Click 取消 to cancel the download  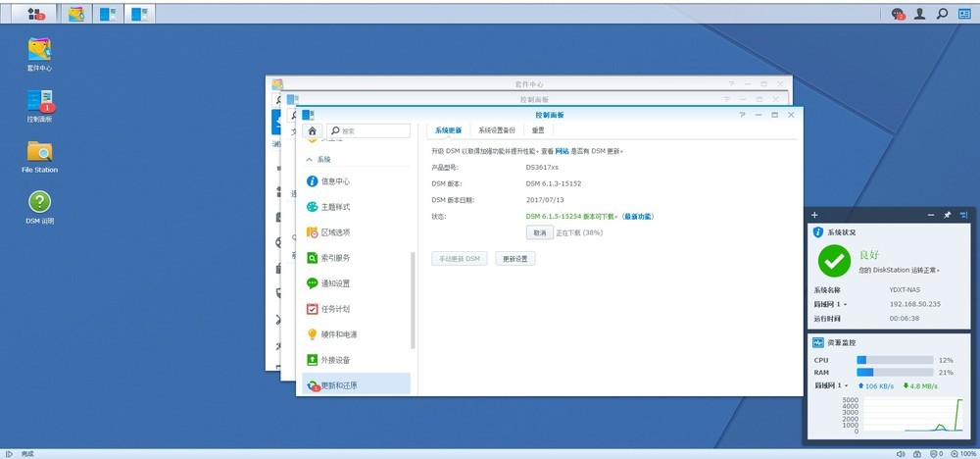pos(539,232)
